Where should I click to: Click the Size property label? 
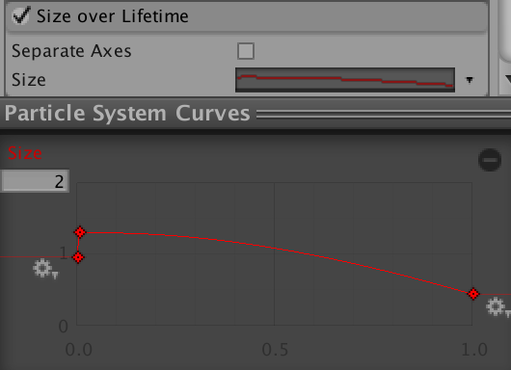[29, 80]
